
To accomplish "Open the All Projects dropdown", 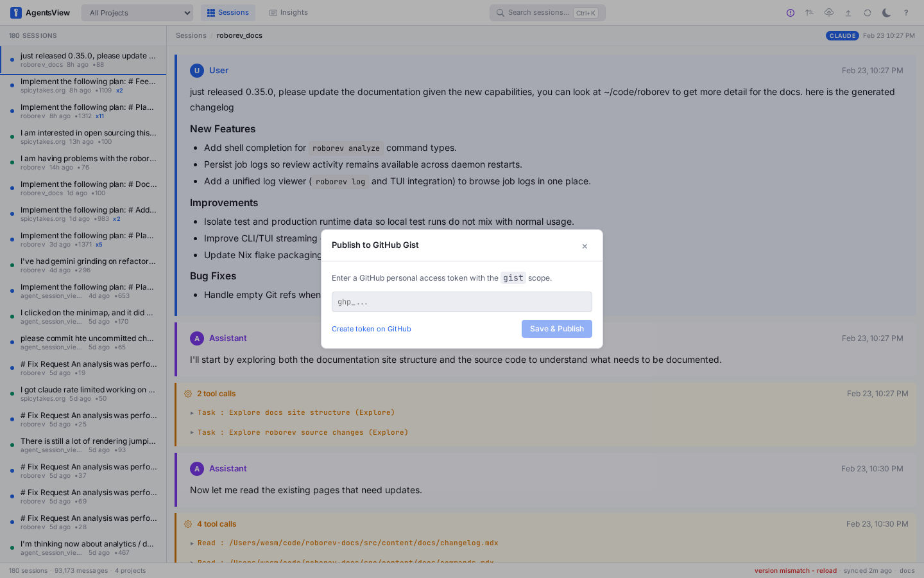I will coord(137,12).
